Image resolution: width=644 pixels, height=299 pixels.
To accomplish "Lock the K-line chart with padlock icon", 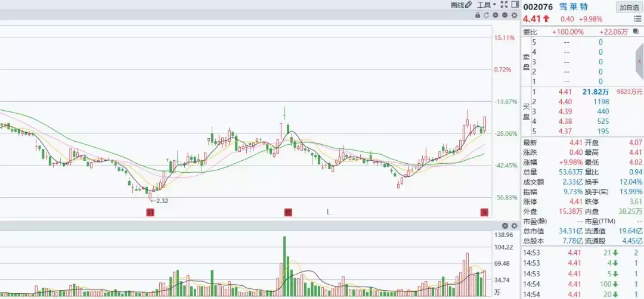I will (477, 15).
